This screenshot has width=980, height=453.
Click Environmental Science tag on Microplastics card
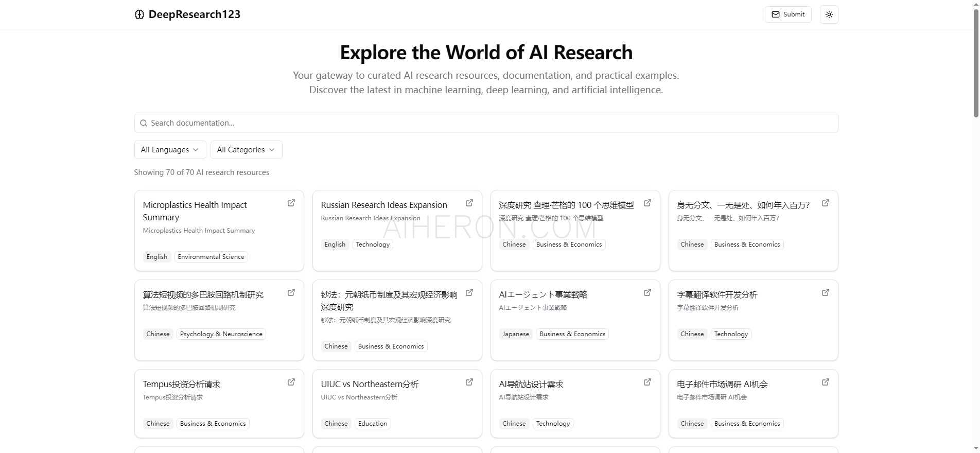[211, 257]
